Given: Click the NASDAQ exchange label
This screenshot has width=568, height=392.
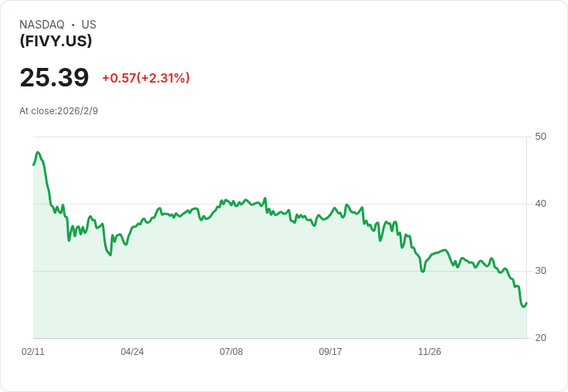Looking at the screenshot, I should [x=42, y=25].
